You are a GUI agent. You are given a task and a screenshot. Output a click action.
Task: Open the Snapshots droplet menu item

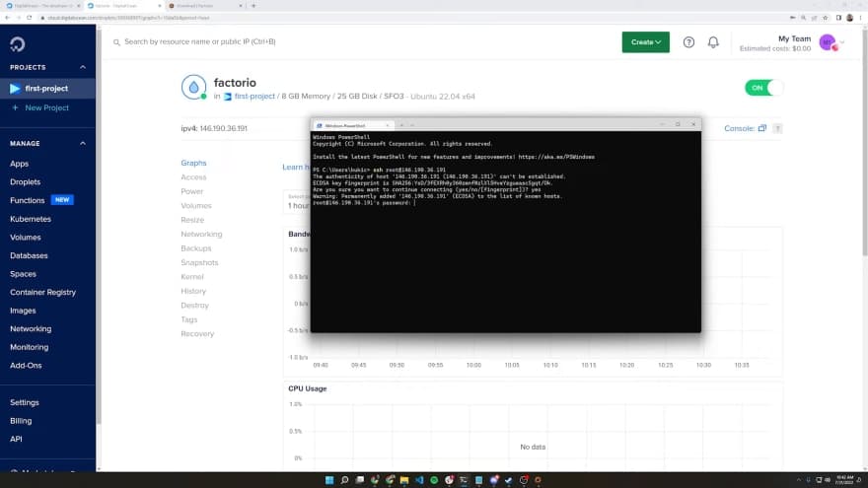(199, 263)
